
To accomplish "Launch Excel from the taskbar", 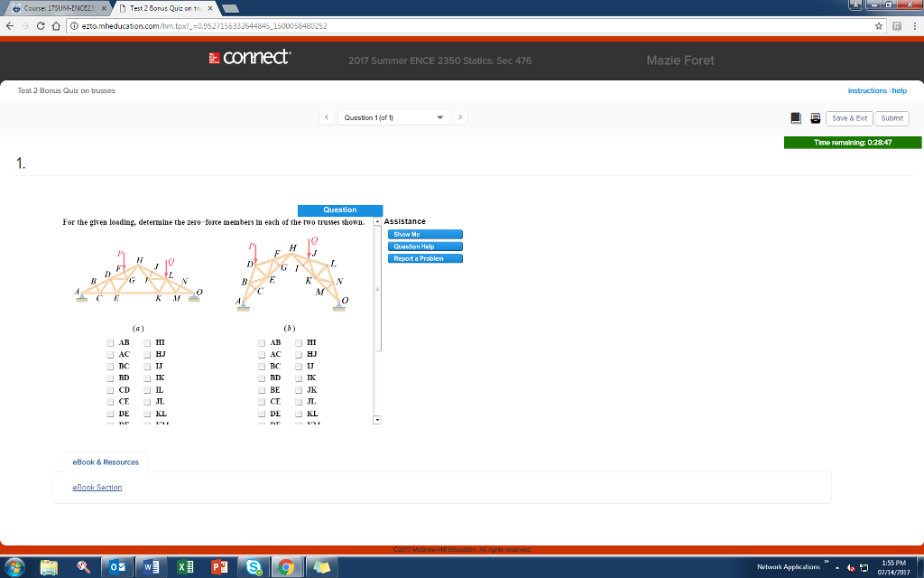I will point(184,566).
